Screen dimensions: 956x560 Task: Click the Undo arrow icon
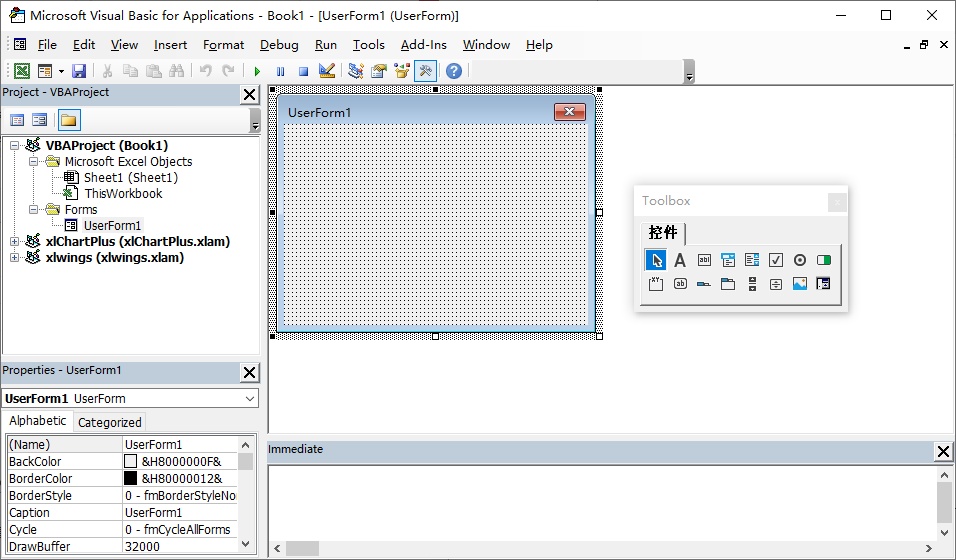pyautogui.click(x=205, y=71)
